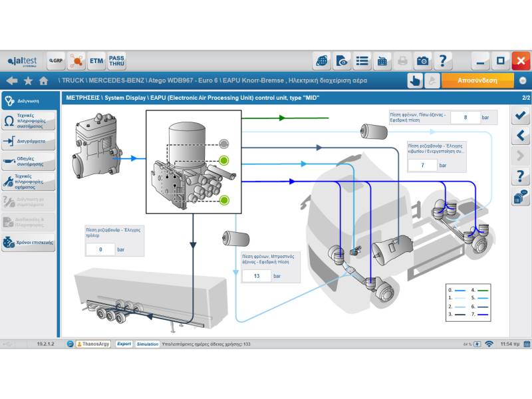
Task: Select Χρόνοι επισκευής in the left sidebar
Action: [x=29, y=243]
